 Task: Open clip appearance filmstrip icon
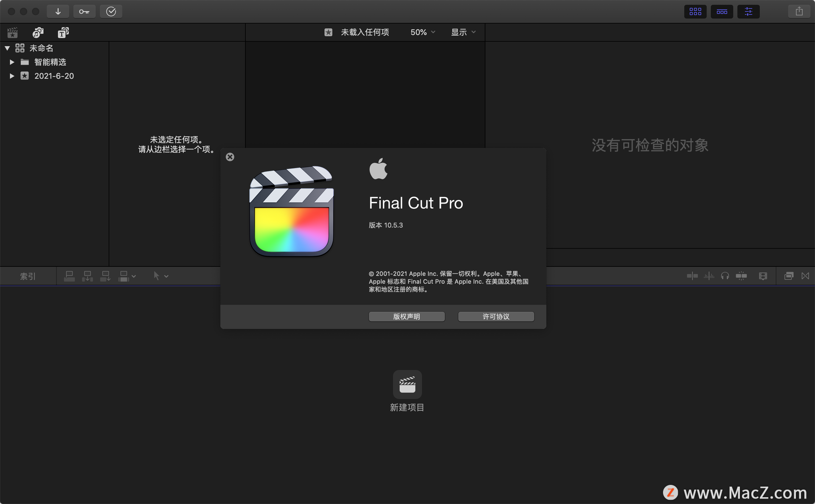pyautogui.click(x=763, y=276)
